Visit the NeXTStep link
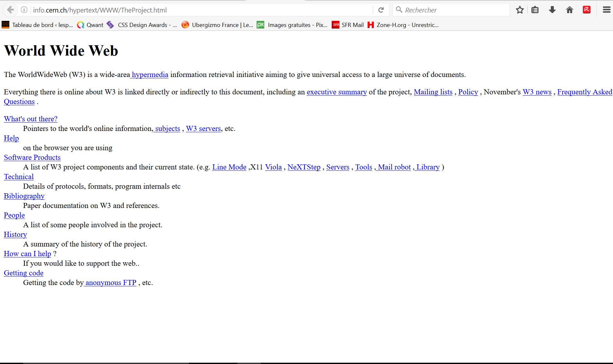Viewport: 613px width, 364px height. click(x=304, y=167)
